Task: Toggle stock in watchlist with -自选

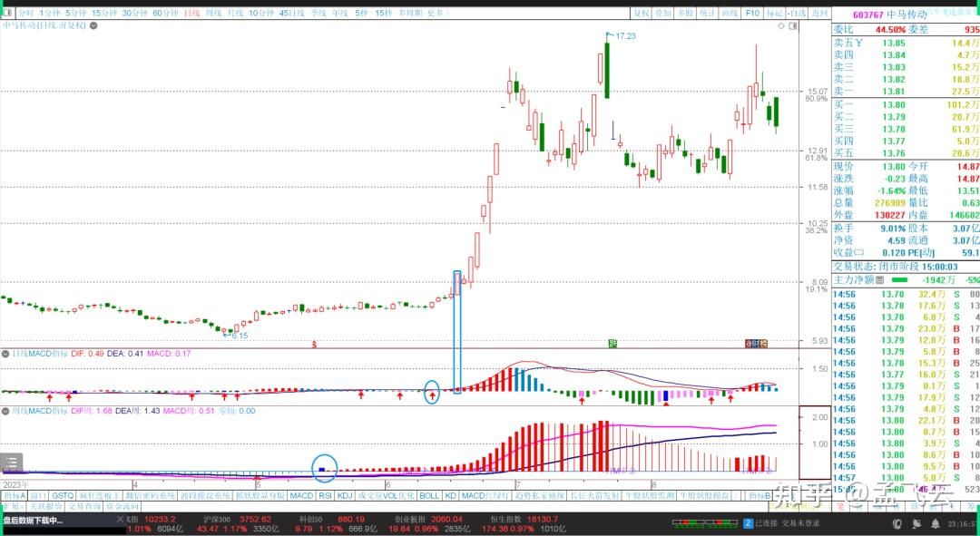Action: coord(797,13)
